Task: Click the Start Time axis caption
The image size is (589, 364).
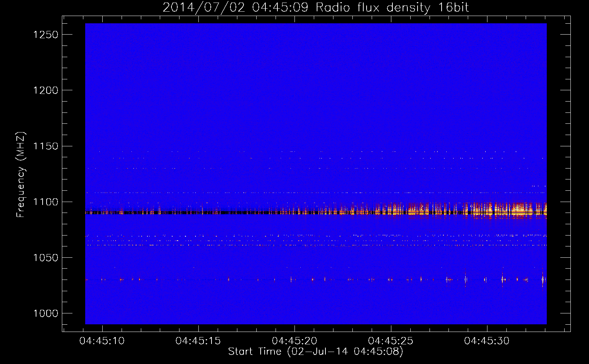Action: coord(316,352)
